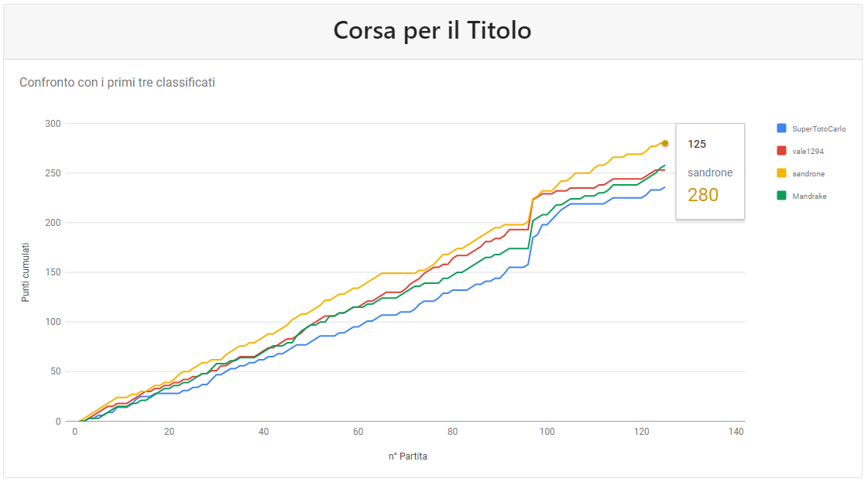Image resolution: width=868 pixels, height=482 pixels.
Task: Select the SuperTotoCarlo legend label
Action: (x=819, y=128)
